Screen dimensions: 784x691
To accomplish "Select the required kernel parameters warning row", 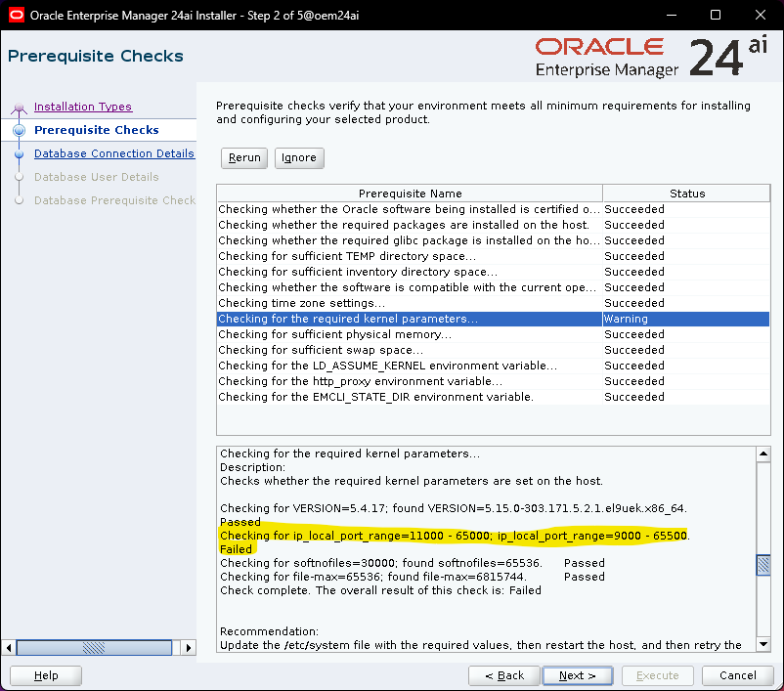I will (409, 319).
